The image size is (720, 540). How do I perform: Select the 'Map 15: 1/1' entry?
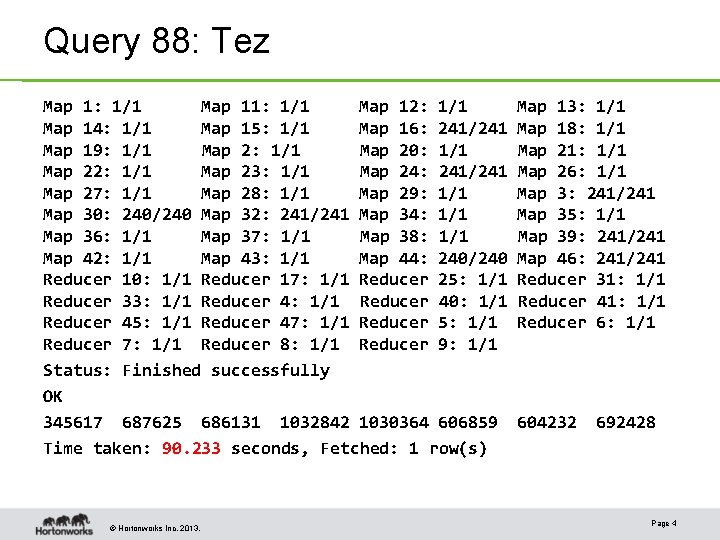coord(255,128)
